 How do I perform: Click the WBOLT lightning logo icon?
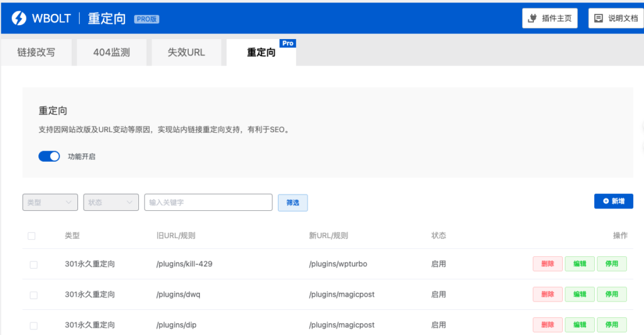(19, 18)
